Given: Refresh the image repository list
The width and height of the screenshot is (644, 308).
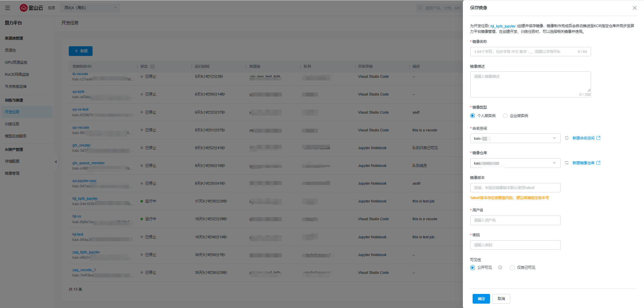Looking at the screenshot, I should click(567, 163).
